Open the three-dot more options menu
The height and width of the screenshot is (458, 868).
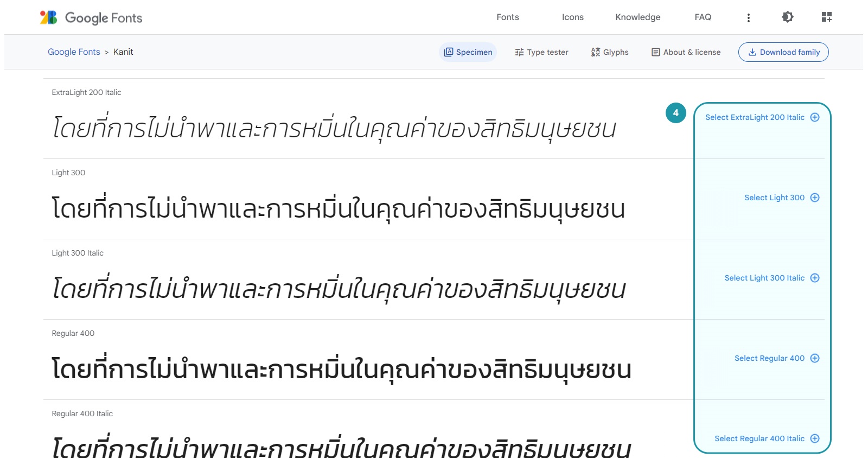(x=749, y=18)
